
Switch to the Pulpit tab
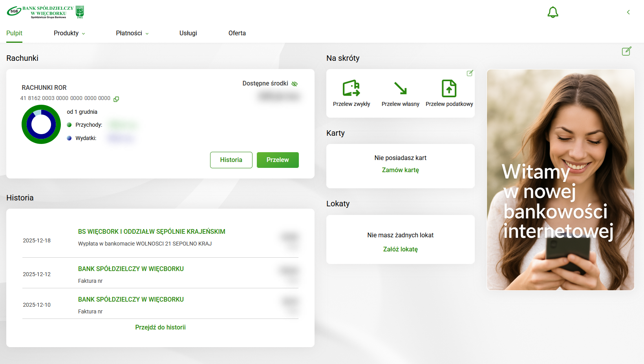[x=14, y=33]
